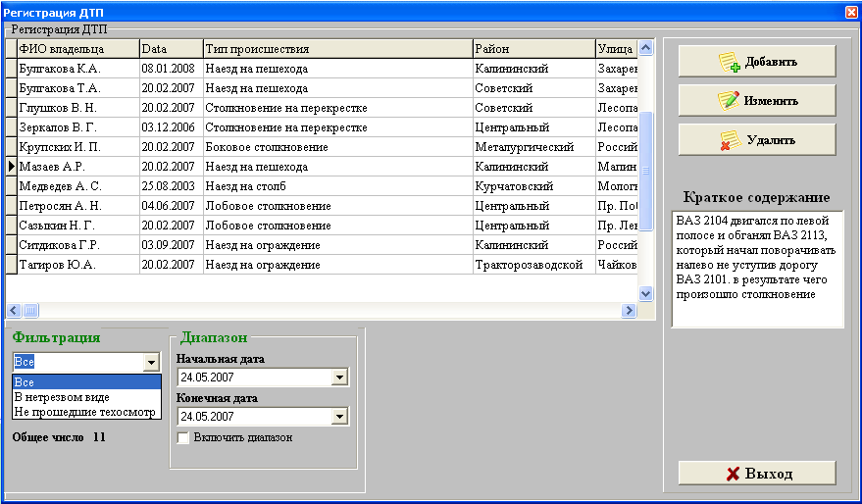Open the Начальная дата date dropdown
Image resolution: width=862 pixels, height=504 pixels.
[x=339, y=378]
